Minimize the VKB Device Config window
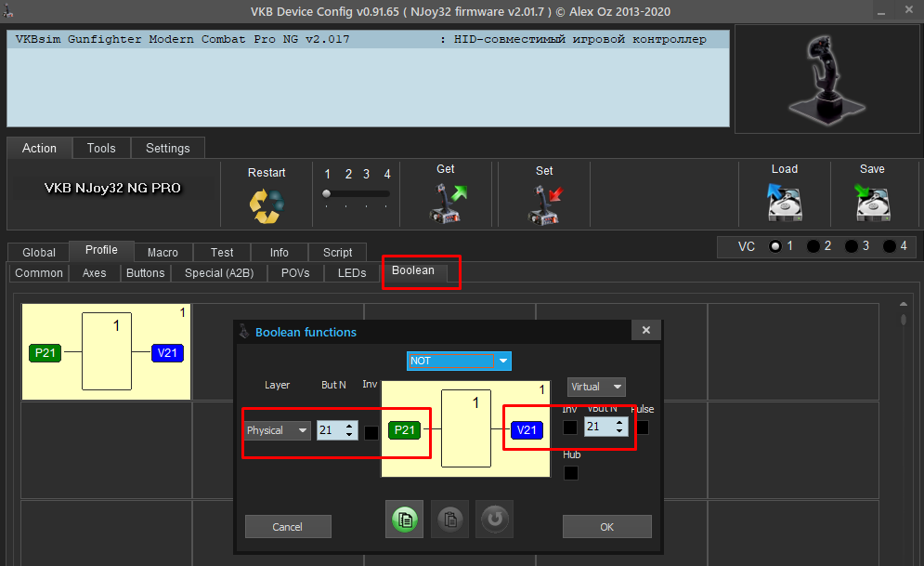924x566 pixels. 881,12
